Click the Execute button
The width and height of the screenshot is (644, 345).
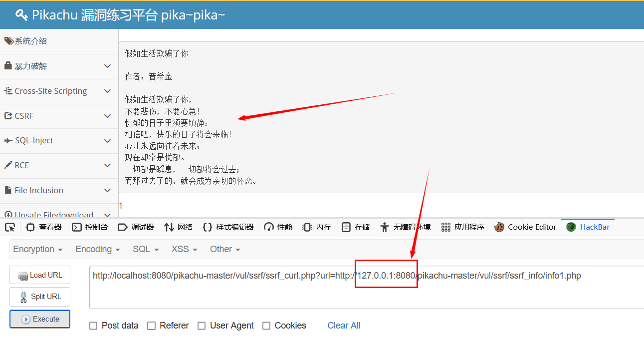pos(40,319)
